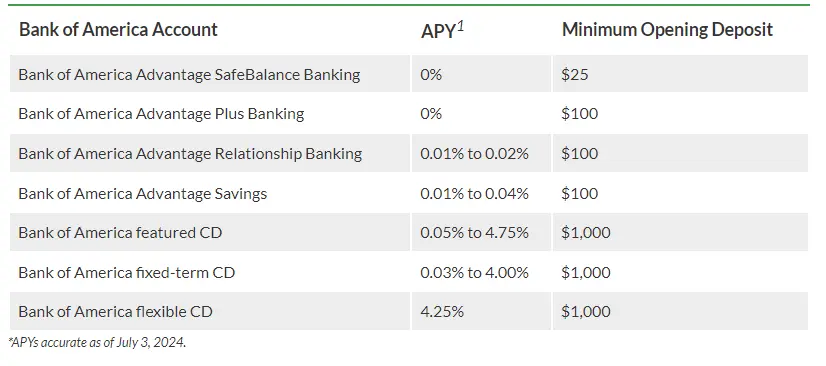Screen dimensions: 826x366
Task: Click the 0.01% to 0.04% APY cell
Action: [x=481, y=193]
